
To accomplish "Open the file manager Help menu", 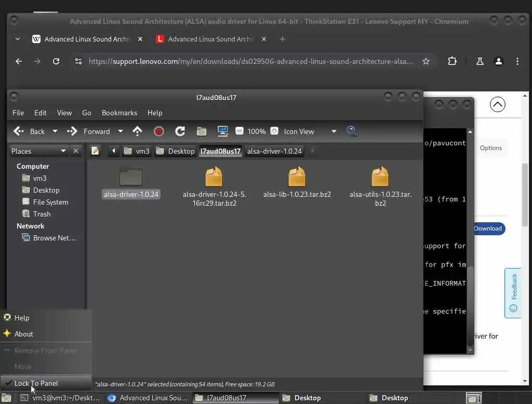I will 155,113.
